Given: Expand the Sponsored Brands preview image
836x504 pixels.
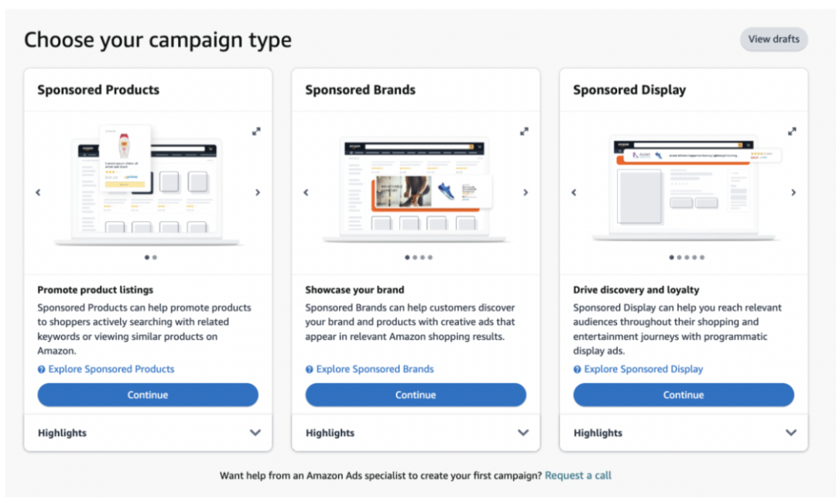Looking at the screenshot, I should coord(524,132).
